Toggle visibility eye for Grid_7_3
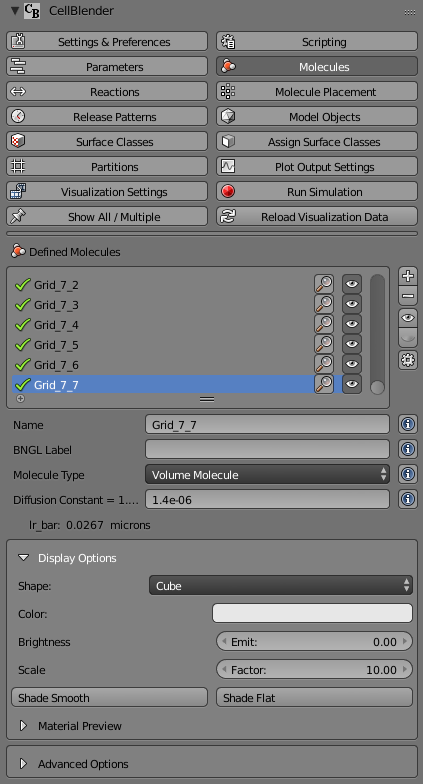This screenshot has height=784, width=423. 352,304
